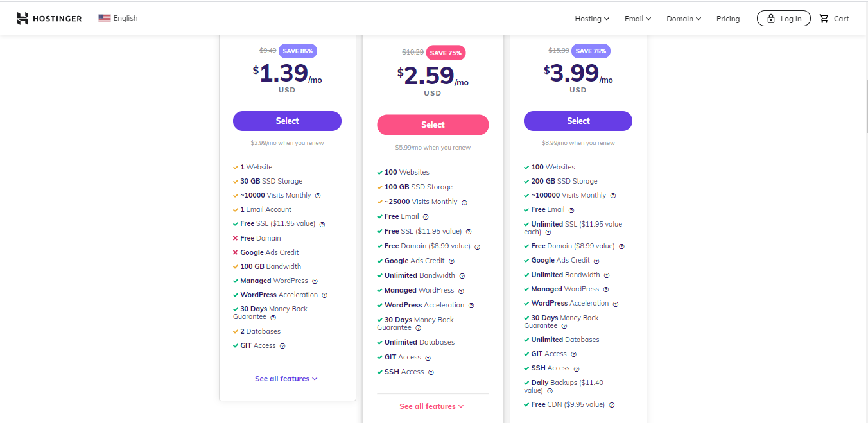Open the Domain dropdown menu

click(x=684, y=19)
